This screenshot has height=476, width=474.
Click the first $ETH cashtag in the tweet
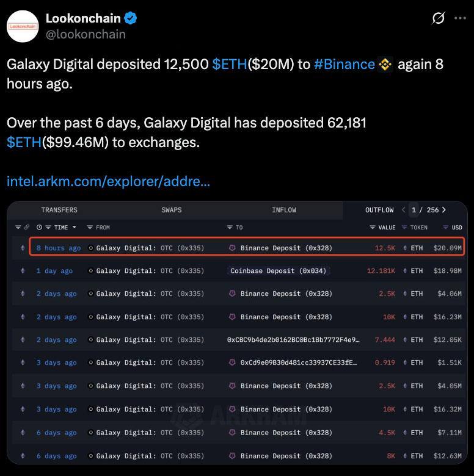[230, 64]
